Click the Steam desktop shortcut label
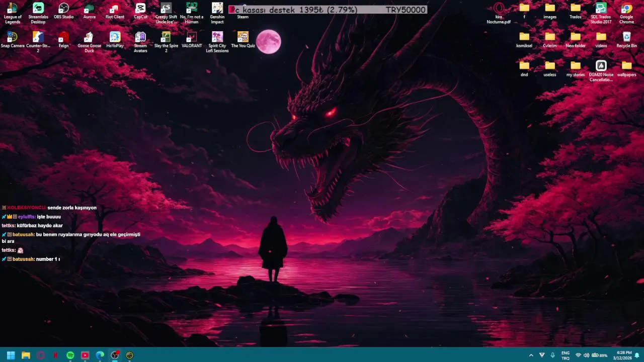The image size is (644, 362). (x=243, y=17)
